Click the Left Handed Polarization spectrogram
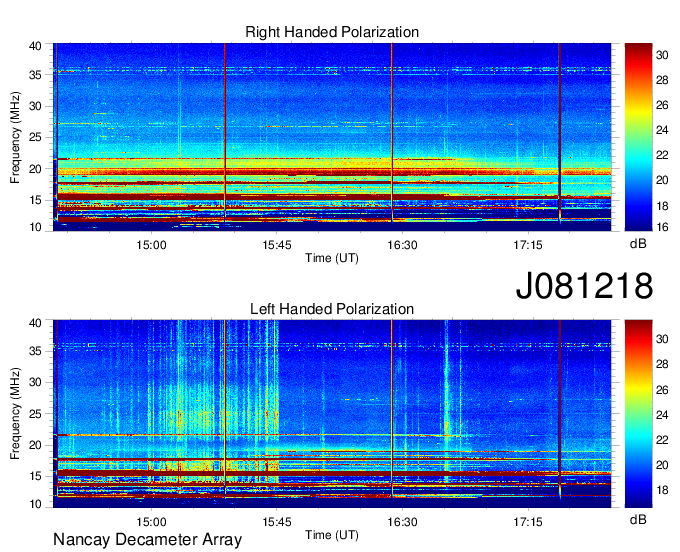The image size is (680, 552). tap(332, 414)
